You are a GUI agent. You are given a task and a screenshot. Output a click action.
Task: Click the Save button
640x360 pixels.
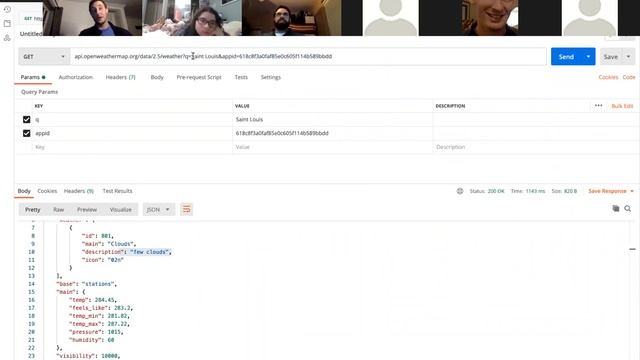coord(611,57)
